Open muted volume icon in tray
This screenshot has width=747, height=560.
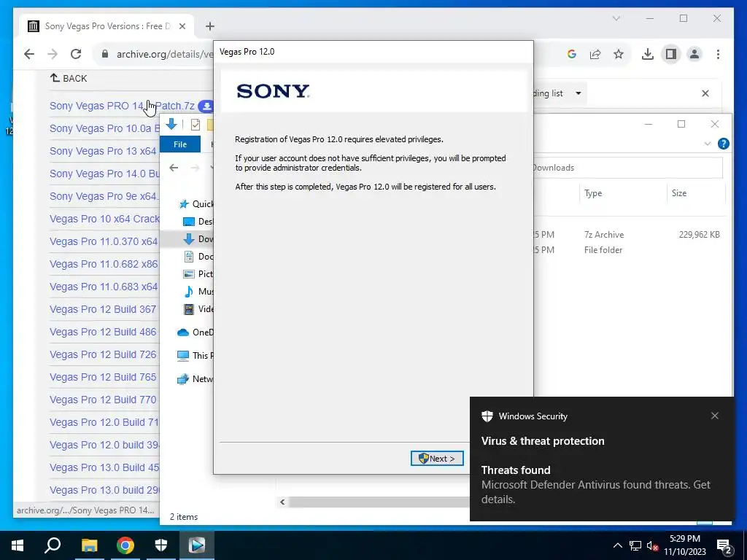click(x=652, y=545)
